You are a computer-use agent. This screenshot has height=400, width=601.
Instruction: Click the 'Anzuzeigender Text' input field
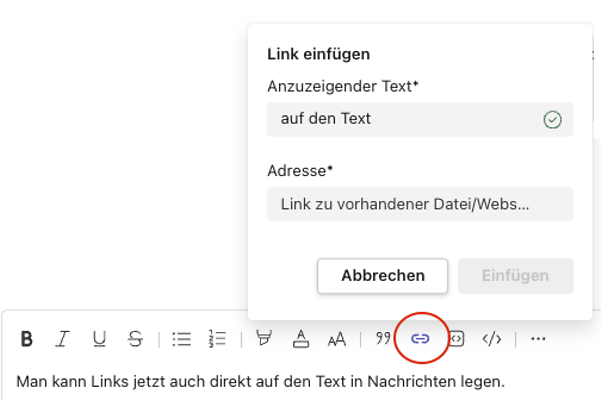(400, 119)
